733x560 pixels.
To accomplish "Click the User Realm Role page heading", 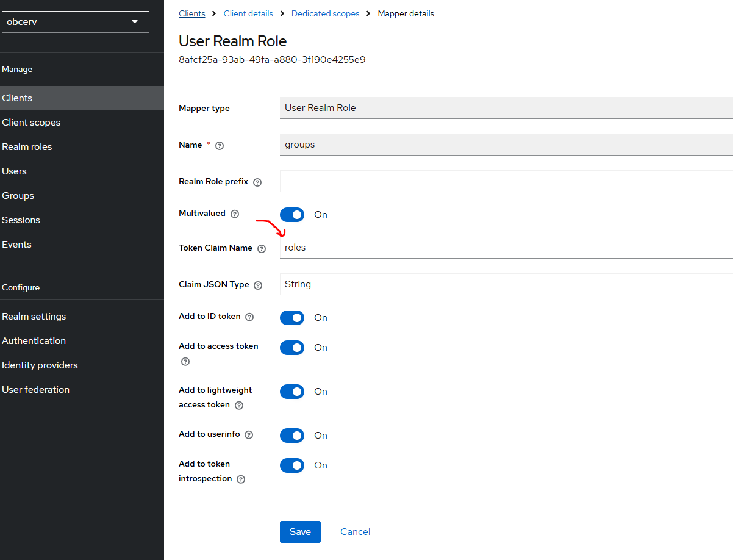I will coord(232,41).
